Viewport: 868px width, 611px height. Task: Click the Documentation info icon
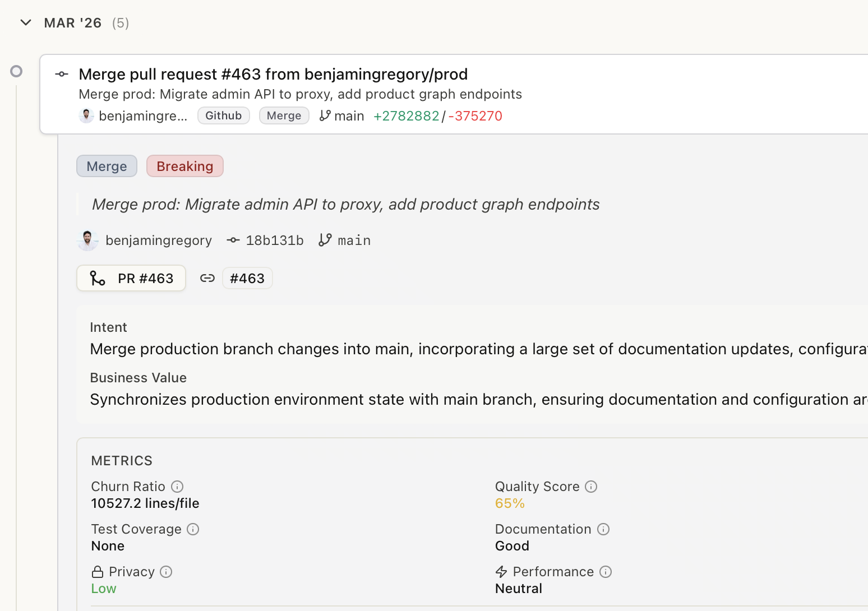[x=603, y=529]
